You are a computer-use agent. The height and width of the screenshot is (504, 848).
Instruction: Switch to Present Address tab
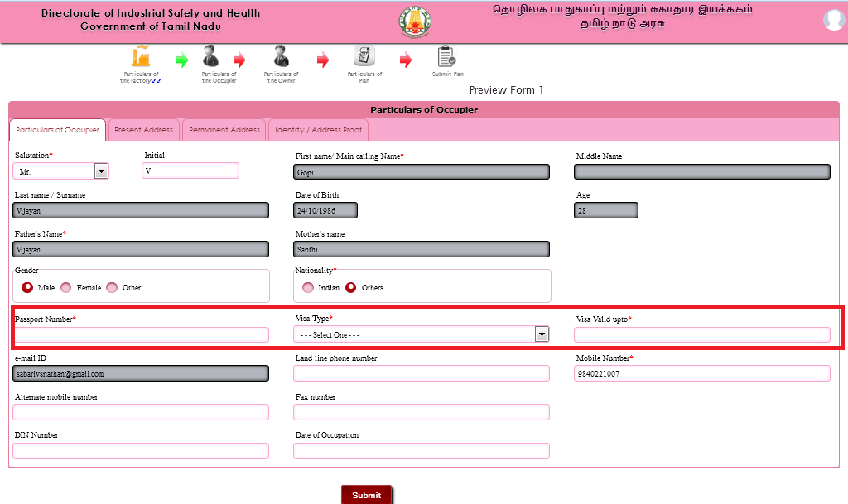[143, 130]
